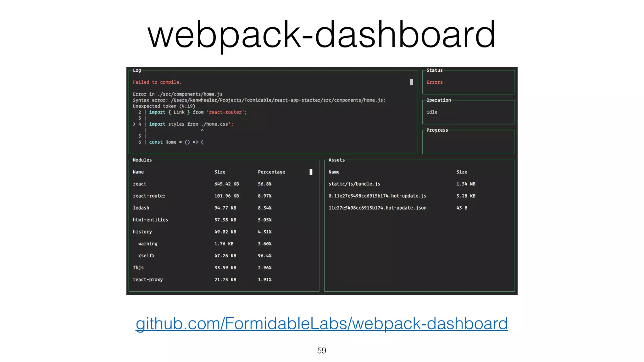Screen dimensions: 644x362
Task: Open the github.com/FormidableLabs/webpack-dashboard link
Action: 322,324
